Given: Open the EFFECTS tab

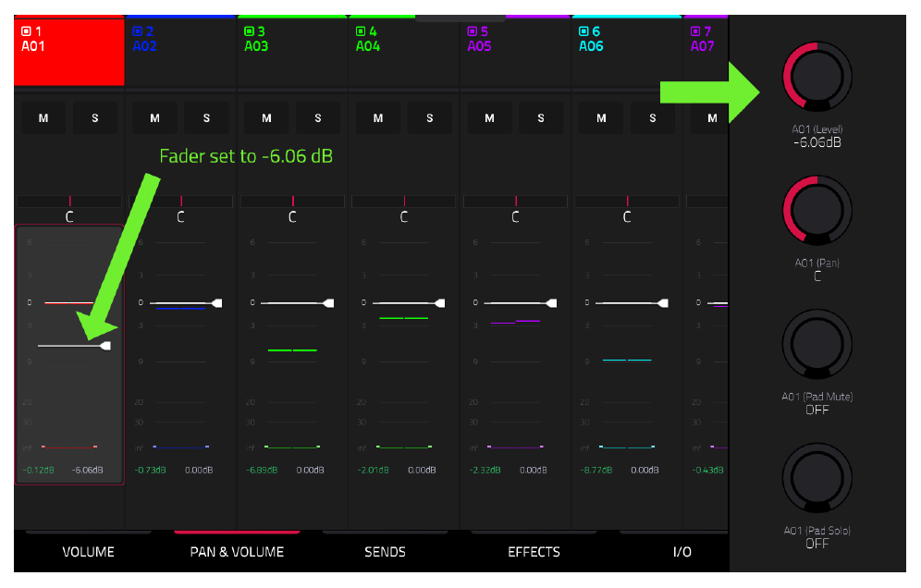Looking at the screenshot, I should [534, 552].
